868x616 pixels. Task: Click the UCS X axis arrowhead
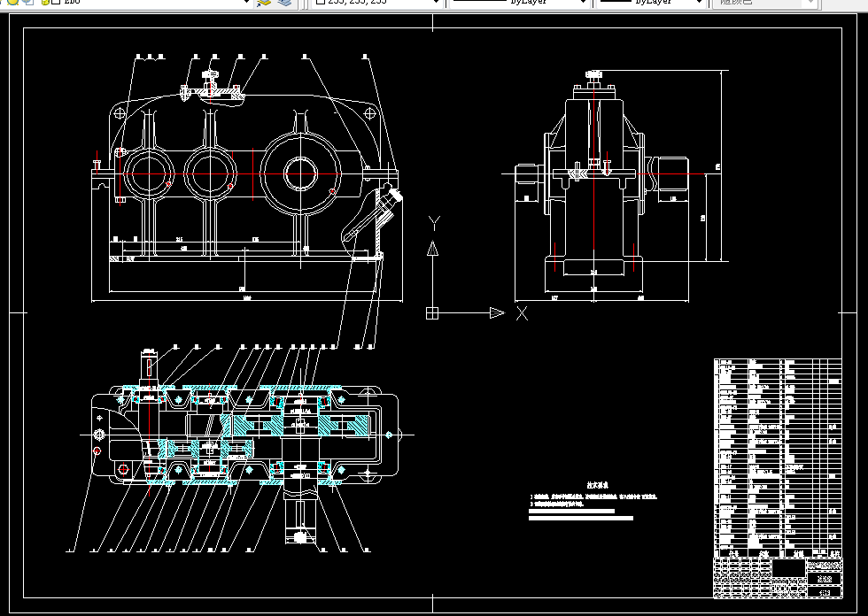coord(497,313)
